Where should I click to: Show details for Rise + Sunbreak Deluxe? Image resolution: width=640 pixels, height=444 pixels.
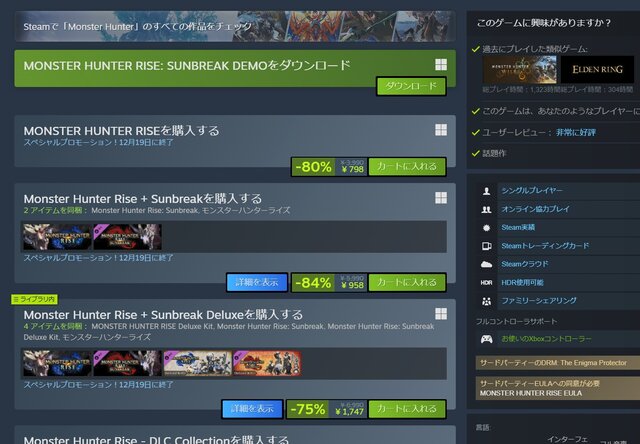click(252, 409)
